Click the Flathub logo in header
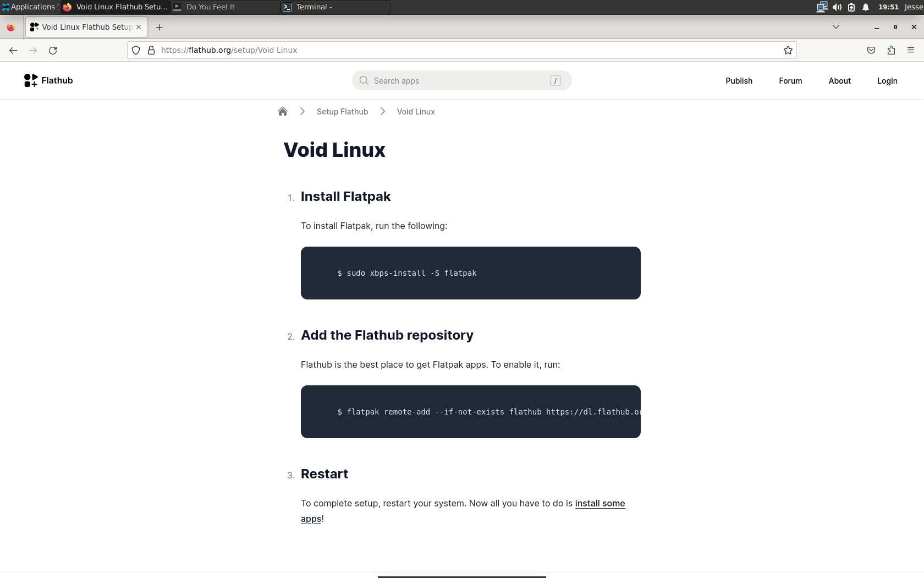Image resolution: width=924 pixels, height=578 pixels. click(48, 80)
